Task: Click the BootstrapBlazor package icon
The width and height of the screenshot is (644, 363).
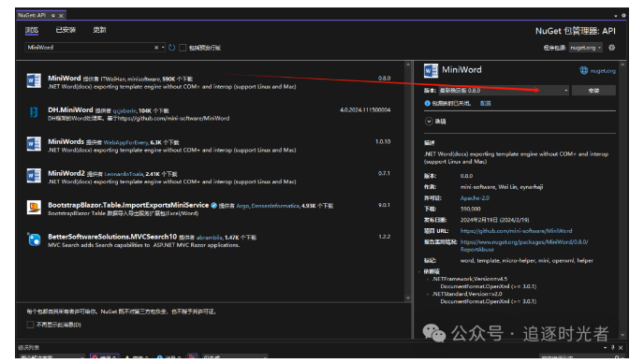Action: (x=34, y=208)
